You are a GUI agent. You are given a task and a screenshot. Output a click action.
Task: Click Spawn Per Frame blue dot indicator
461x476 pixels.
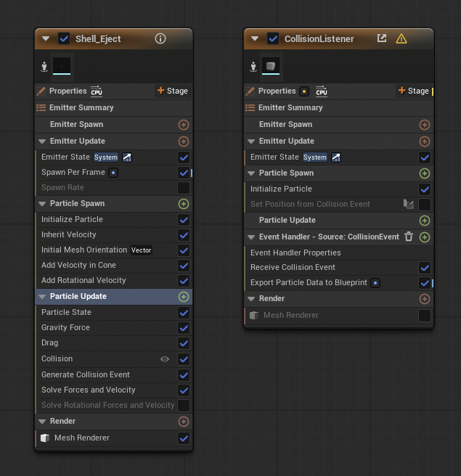113,173
